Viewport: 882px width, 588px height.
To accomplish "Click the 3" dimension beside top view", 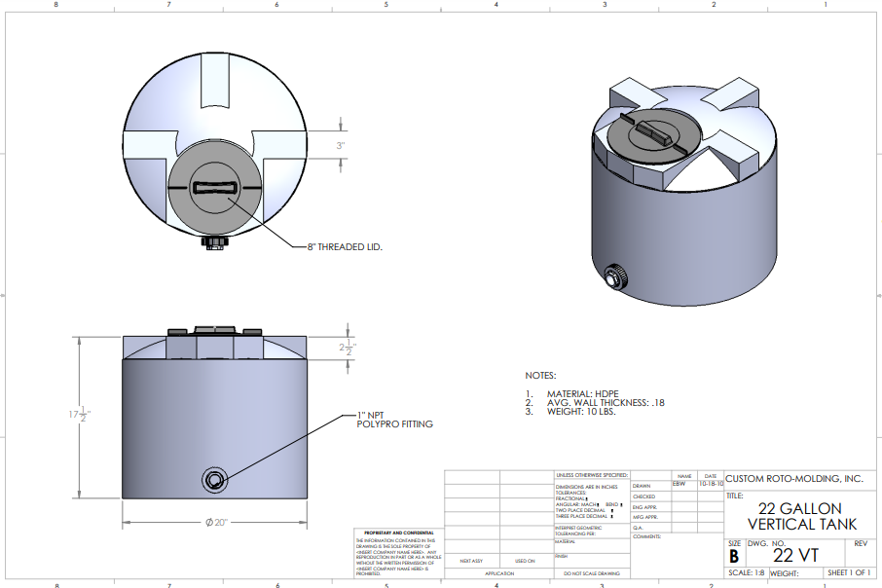I will 341,145.
